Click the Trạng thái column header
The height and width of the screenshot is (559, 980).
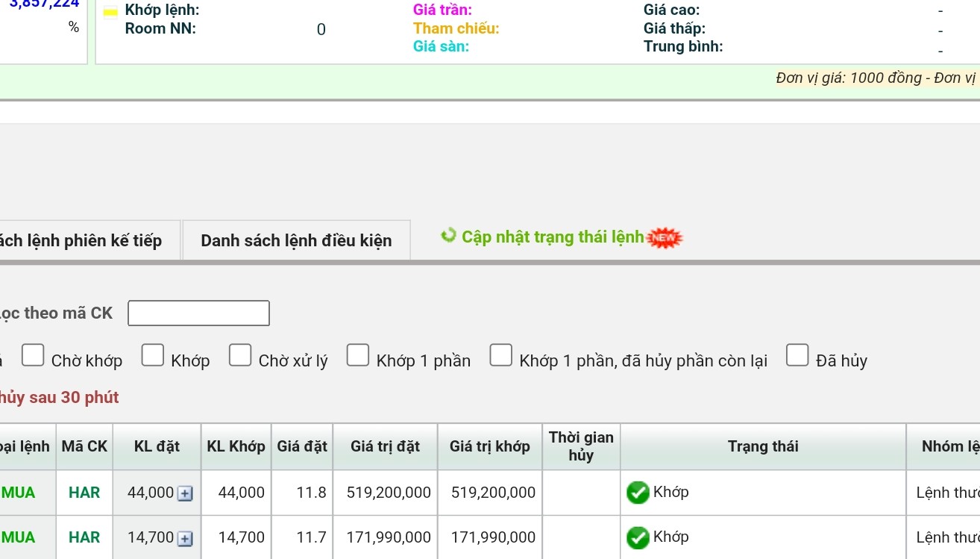[x=763, y=446]
